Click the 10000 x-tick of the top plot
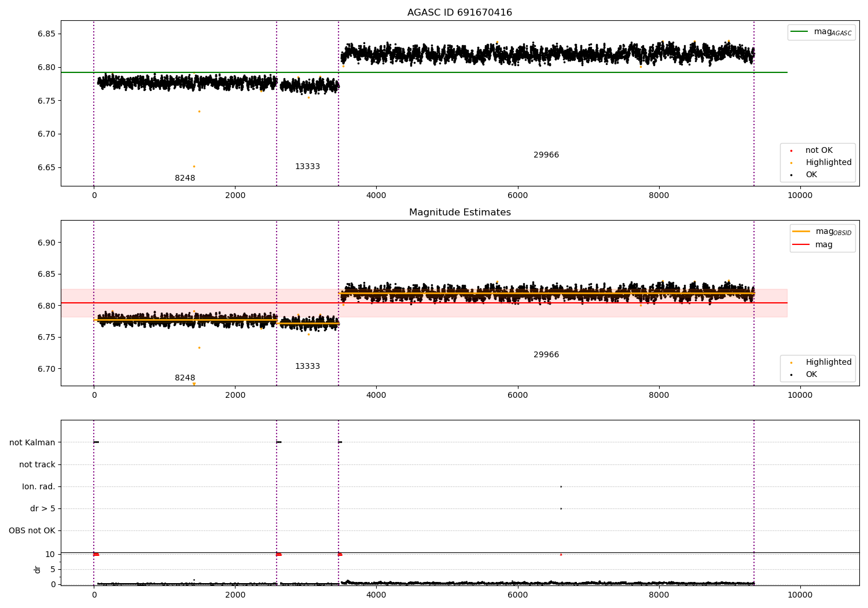The height and width of the screenshot is (608, 868). pyautogui.click(x=800, y=196)
